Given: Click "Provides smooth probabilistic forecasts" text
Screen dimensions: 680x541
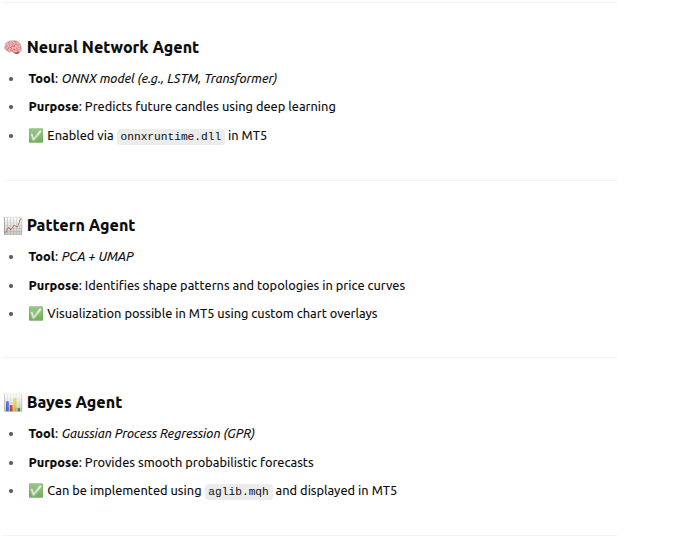Looking at the screenshot, I should click(x=199, y=462).
